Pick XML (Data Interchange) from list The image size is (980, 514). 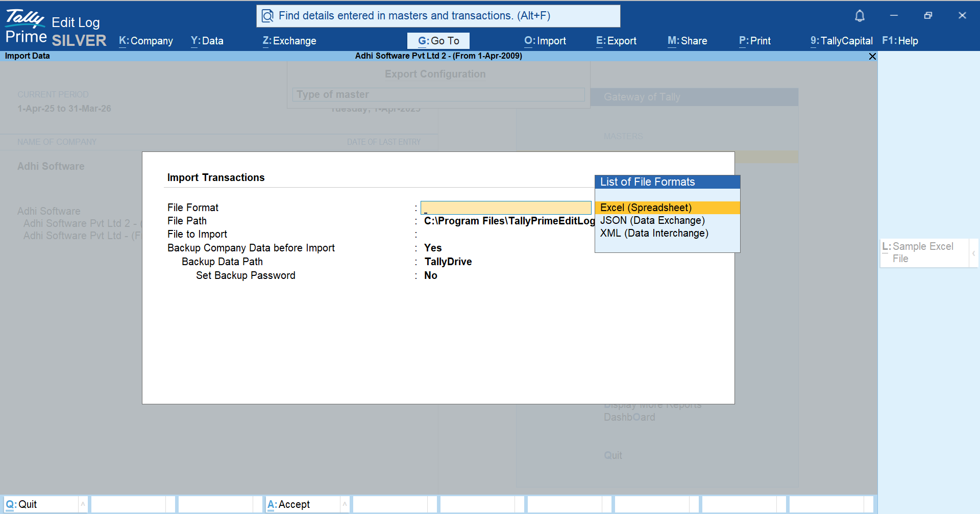point(654,233)
